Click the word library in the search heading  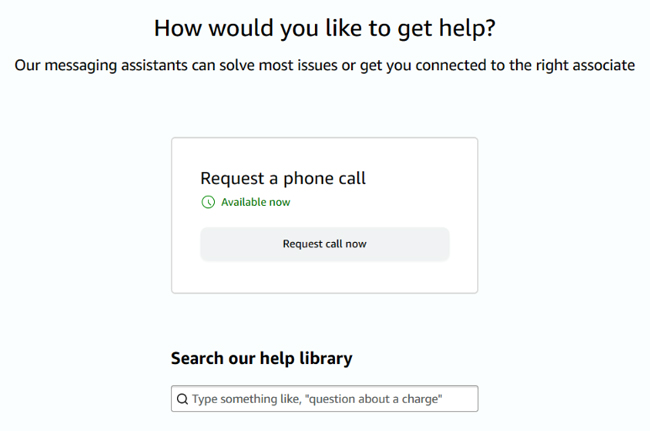(x=326, y=359)
